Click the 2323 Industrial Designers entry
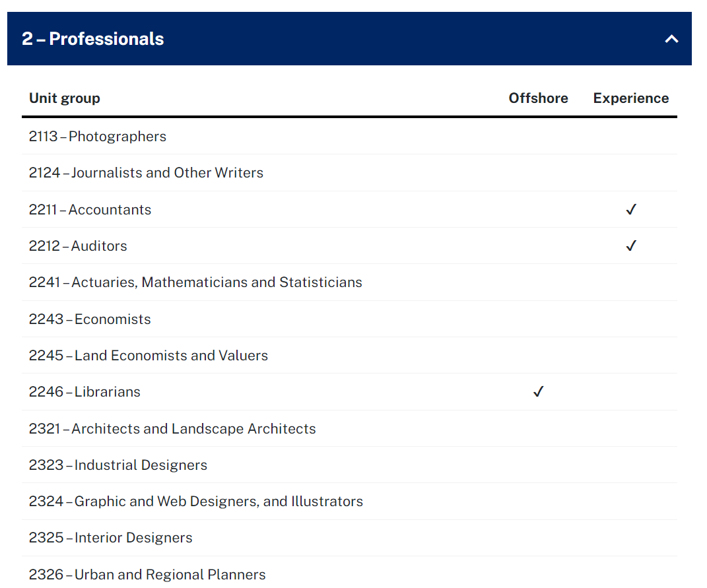 (118, 465)
